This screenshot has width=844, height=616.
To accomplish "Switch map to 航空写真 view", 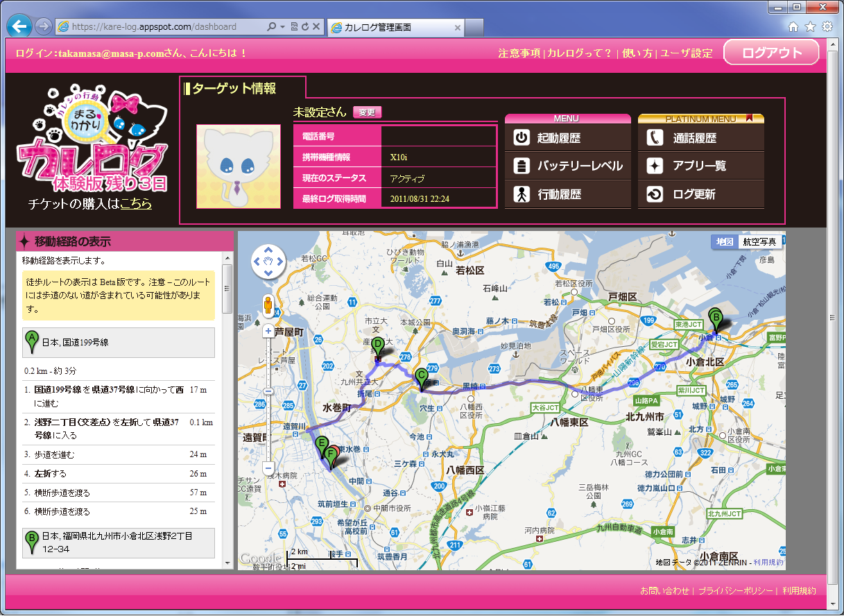I will (x=760, y=241).
